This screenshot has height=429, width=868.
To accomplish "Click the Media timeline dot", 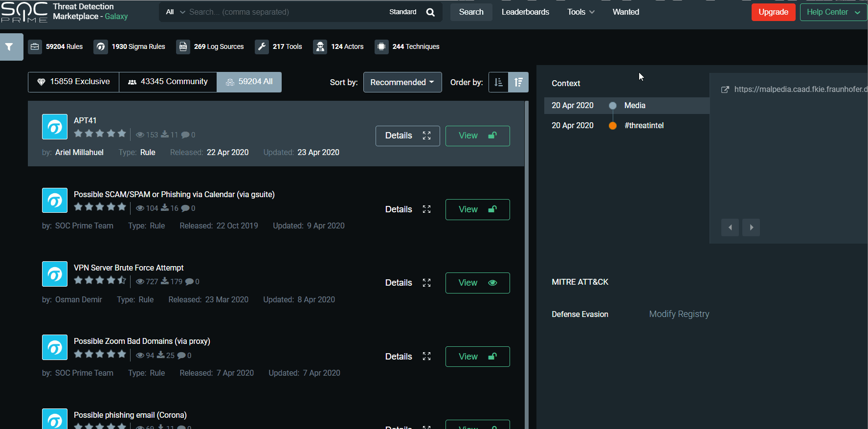I will (612, 106).
